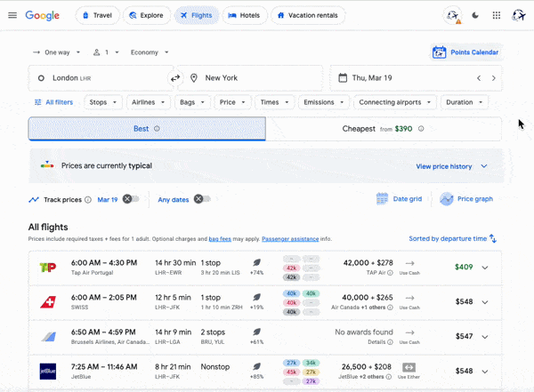The height and width of the screenshot is (392, 534).
Task: Go to next date arrow
Action: pyautogui.click(x=493, y=78)
